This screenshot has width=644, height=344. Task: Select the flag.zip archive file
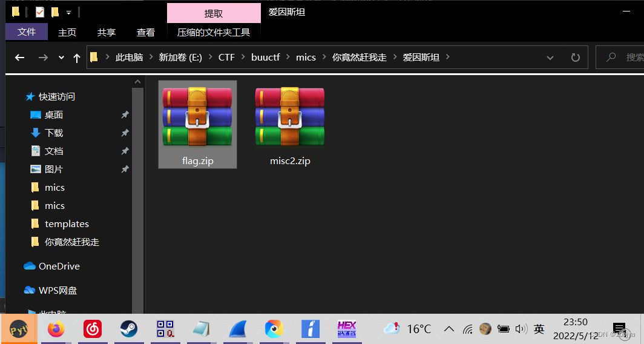click(197, 125)
